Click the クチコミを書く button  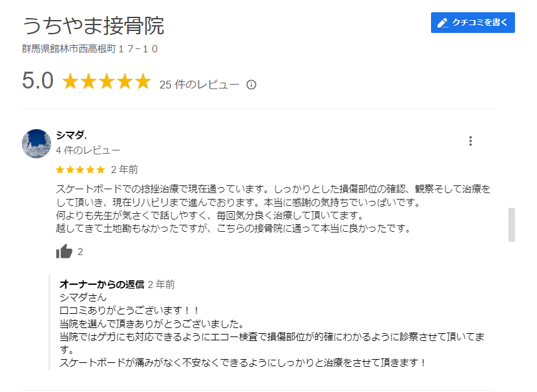pos(472,23)
